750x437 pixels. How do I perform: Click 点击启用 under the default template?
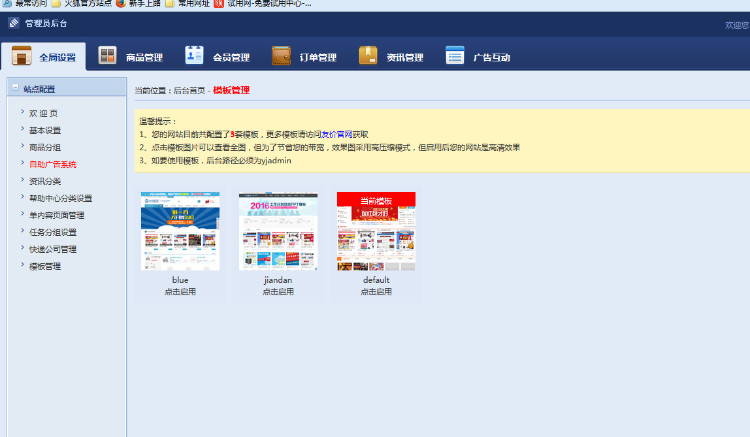376,292
